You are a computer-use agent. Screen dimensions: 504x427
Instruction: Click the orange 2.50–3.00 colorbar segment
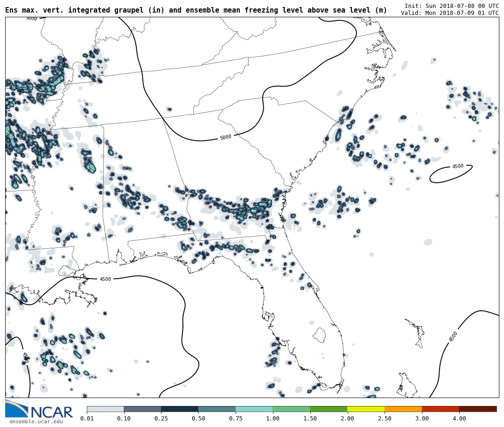point(403,409)
